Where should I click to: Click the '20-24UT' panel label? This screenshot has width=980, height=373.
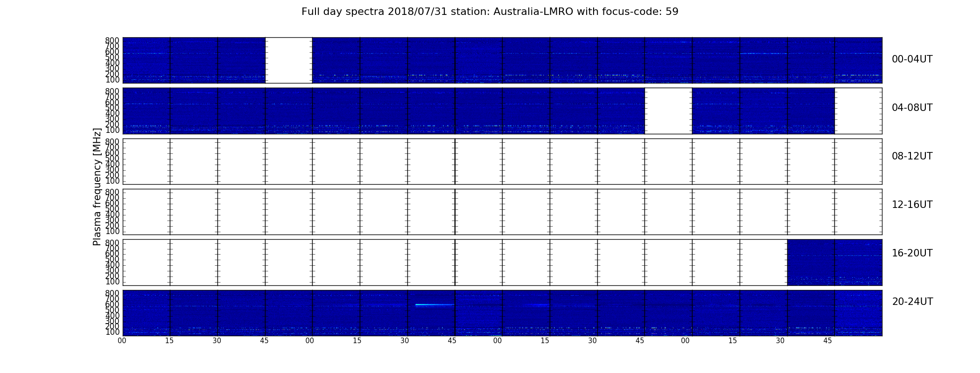(x=912, y=302)
